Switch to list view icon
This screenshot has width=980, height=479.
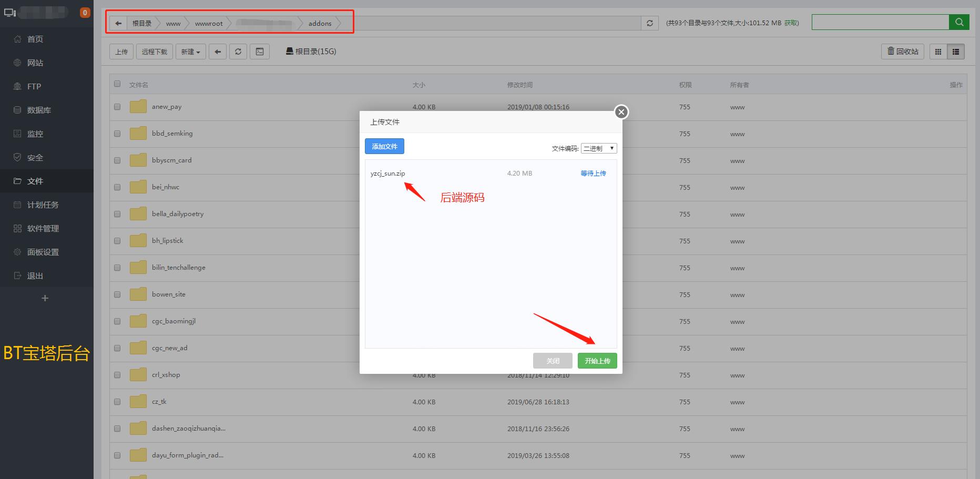(956, 52)
